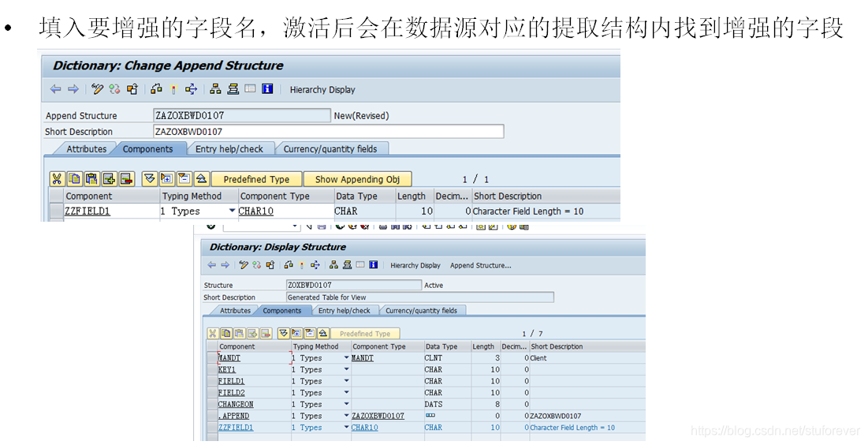This screenshot has width=868, height=445.
Task: Switch to Entry help/check tab in Append Structure
Action: (229, 148)
